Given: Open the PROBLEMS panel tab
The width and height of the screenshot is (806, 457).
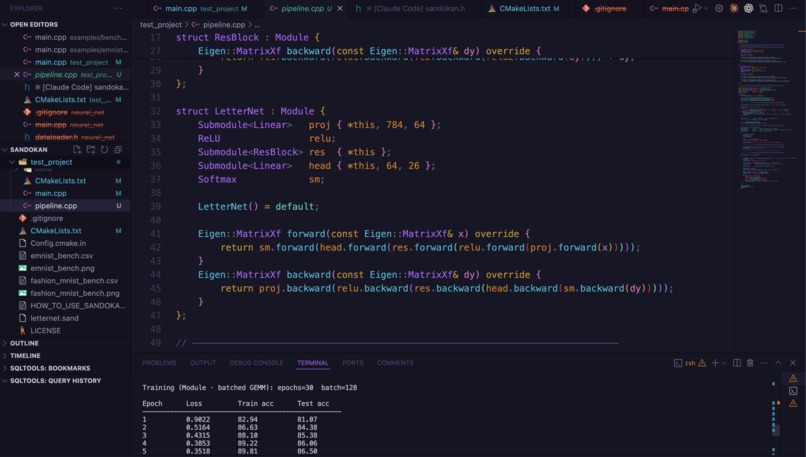Looking at the screenshot, I should coord(159,363).
